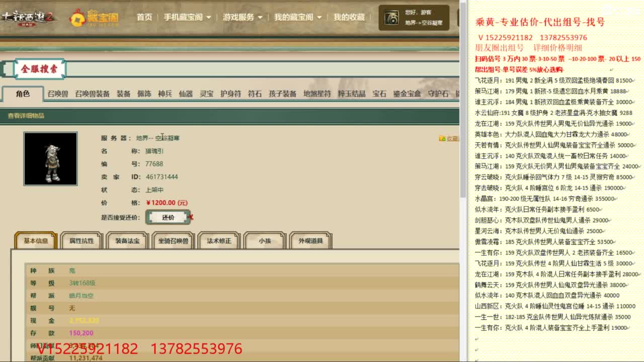Click the 全服搜索 button
Image resolution: width=644 pixels, height=362 pixels.
[x=39, y=69]
